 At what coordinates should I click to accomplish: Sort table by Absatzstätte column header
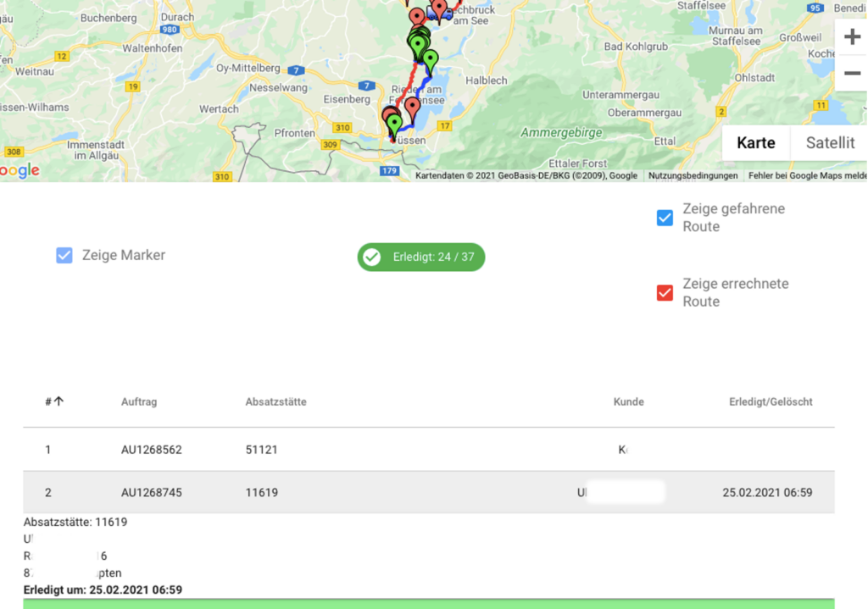(x=275, y=401)
